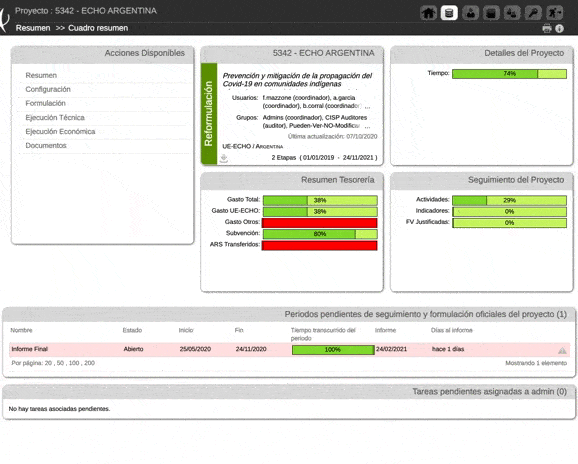The width and height of the screenshot is (578, 464).
Task: Click the '2 Etapas' date range text
Action: 324,157
